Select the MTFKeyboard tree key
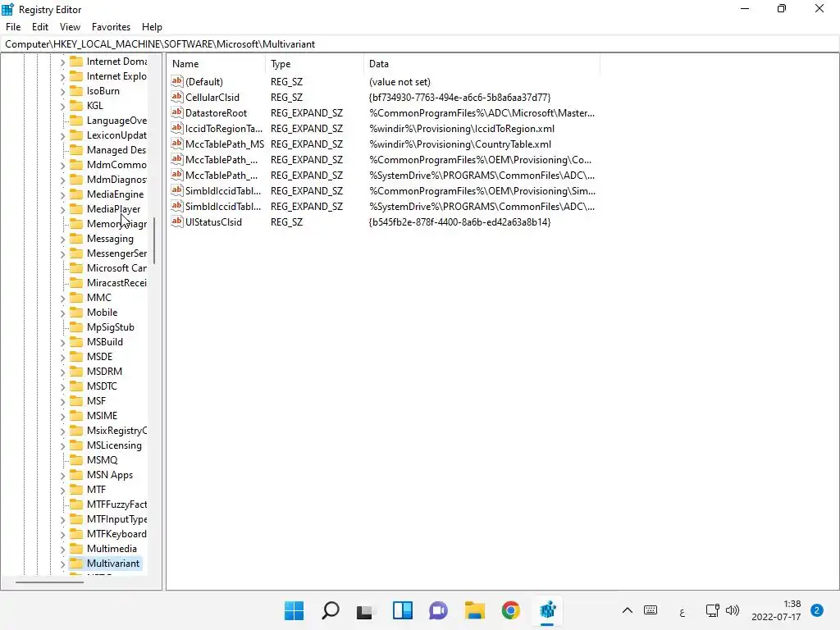 pyautogui.click(x=116, y=533)
